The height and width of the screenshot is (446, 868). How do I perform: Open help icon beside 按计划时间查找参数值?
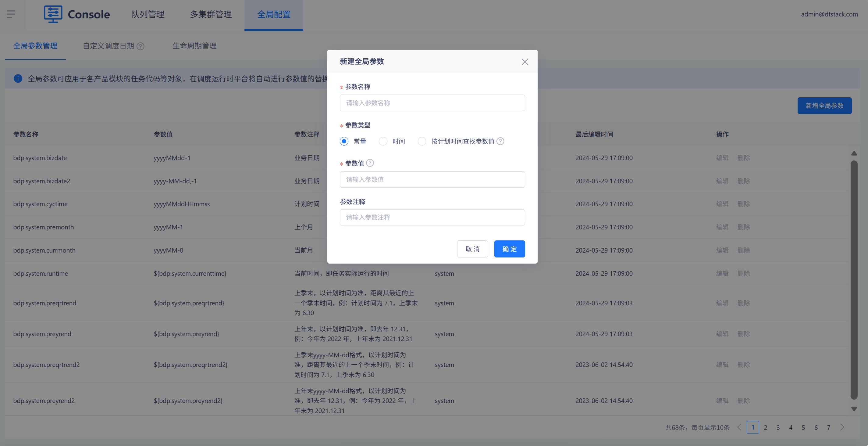[500, 141]
